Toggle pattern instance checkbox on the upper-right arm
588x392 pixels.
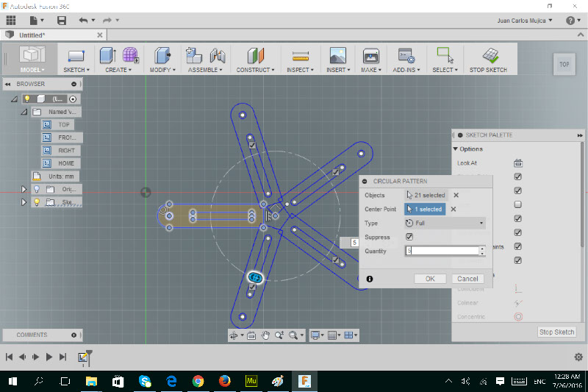click(336, 172)
